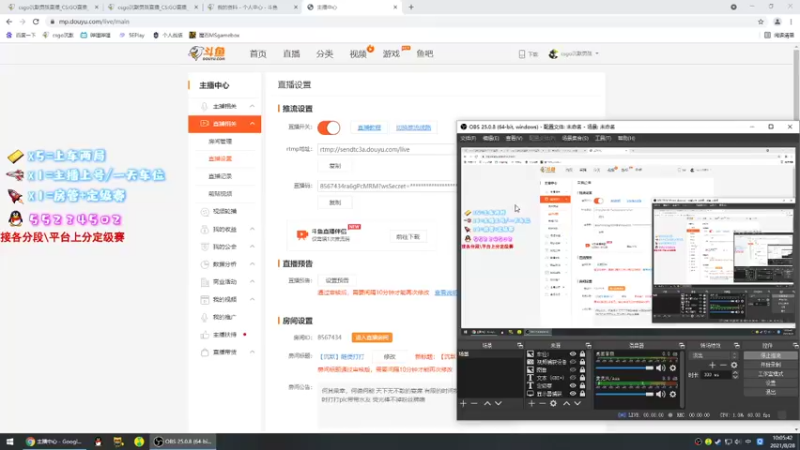Open source properties gear in sources panel
The height and width of the screenshot is (450, 800).
[554, 404]
